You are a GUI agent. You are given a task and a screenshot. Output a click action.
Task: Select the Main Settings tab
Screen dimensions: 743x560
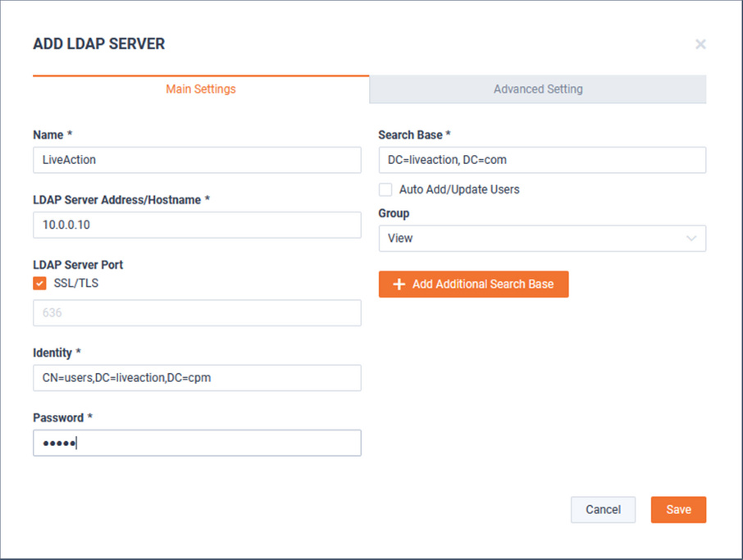pyautogui.click(x=201, y=89)
